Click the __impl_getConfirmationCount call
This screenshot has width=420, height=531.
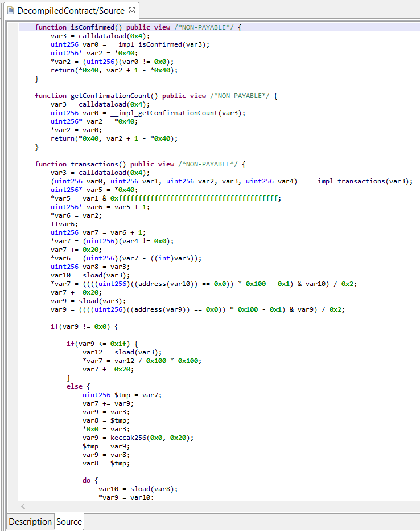point(187,113)
